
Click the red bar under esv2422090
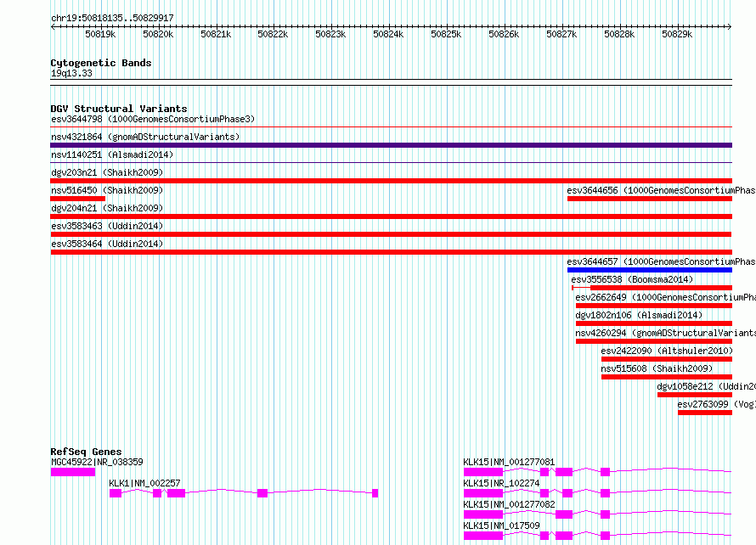666,359
